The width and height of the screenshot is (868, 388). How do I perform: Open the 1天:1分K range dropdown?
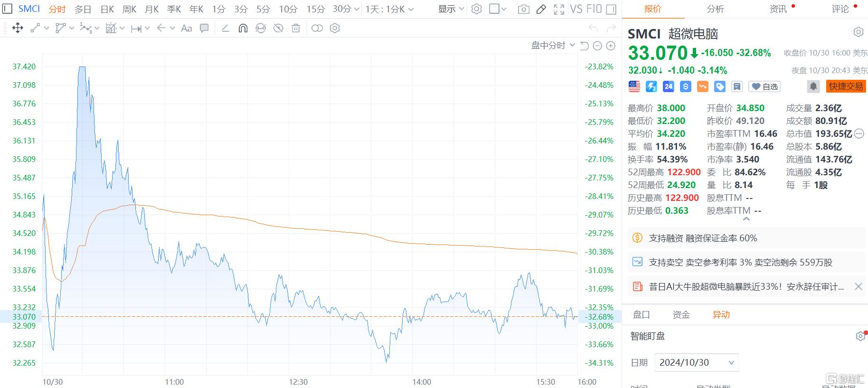click(x=389, y=9)
